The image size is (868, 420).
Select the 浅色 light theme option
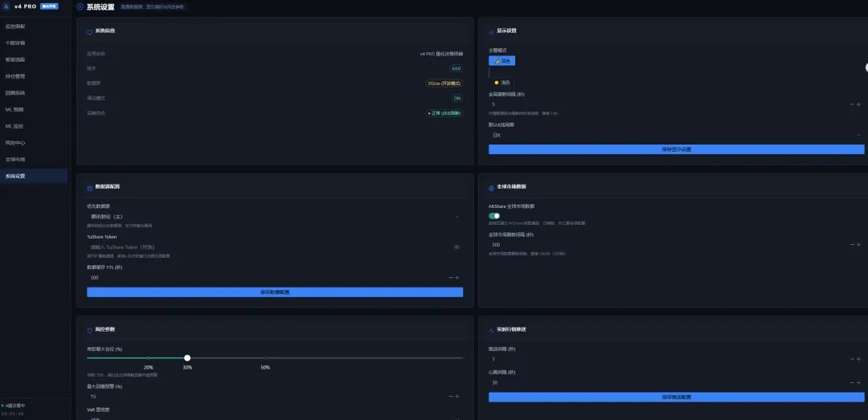click(x=502, y=83)
